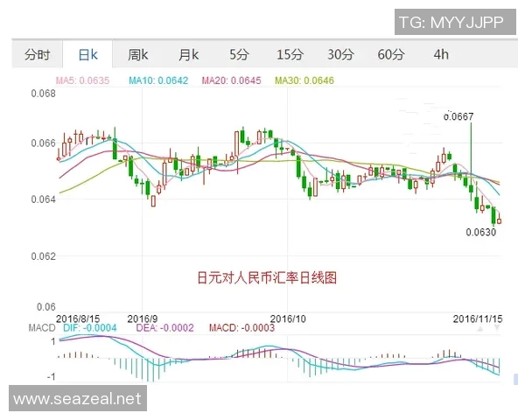
Task: Click the 0.0630 low price marker
Action: click(x=480, y=233)
